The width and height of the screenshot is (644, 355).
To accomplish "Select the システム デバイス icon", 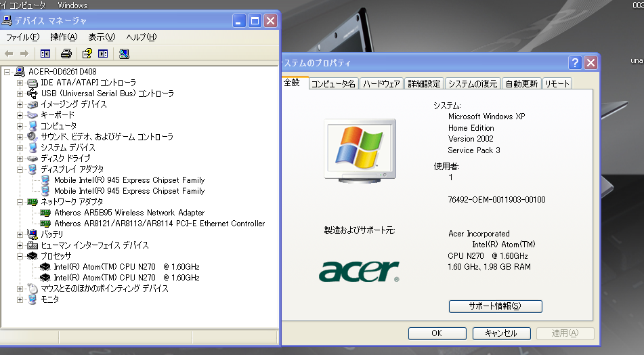I will pos(33,148).
